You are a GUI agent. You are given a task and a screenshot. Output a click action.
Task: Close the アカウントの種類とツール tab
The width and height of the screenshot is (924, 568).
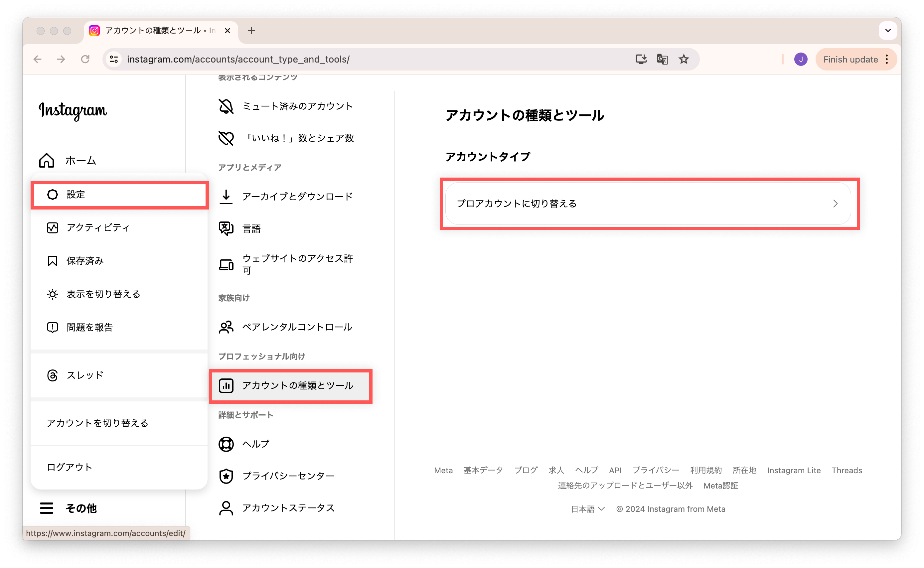point(227,31)
